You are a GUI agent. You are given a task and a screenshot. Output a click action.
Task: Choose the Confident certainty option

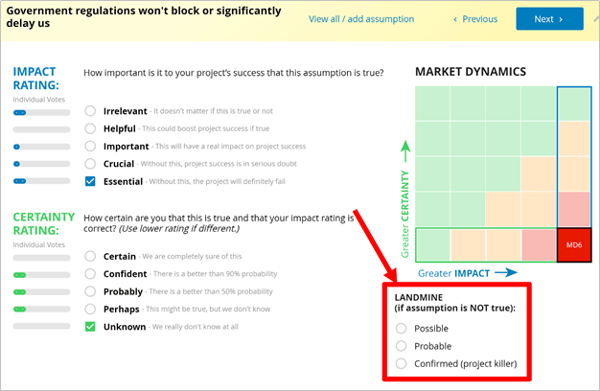pos(90,274)
